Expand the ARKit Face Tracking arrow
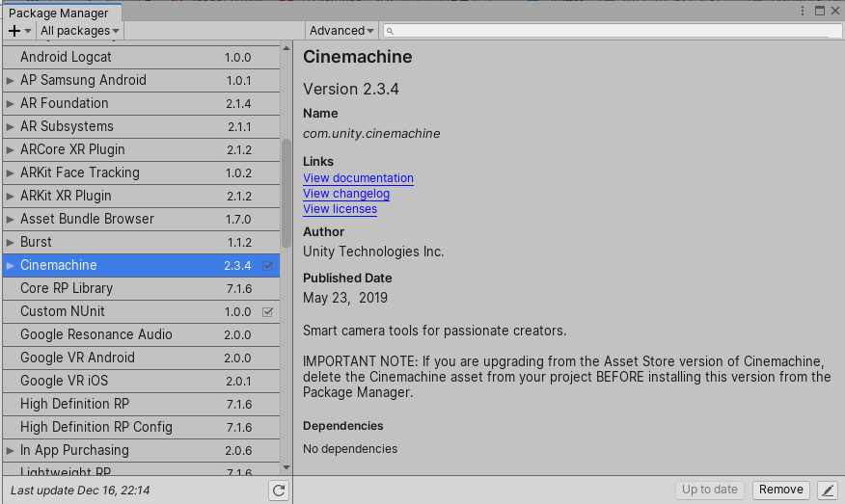 [11, 172]
